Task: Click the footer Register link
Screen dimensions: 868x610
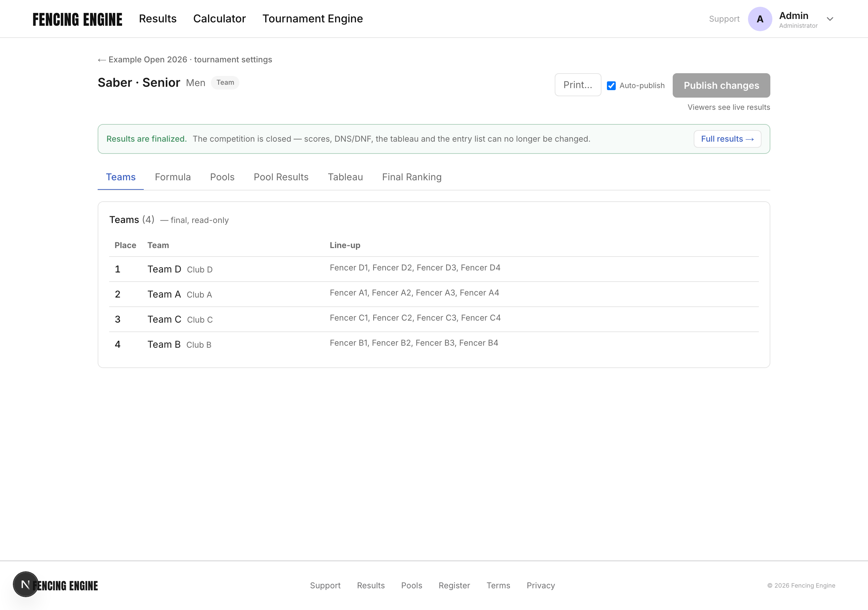Action: click(x=454, y=586)
